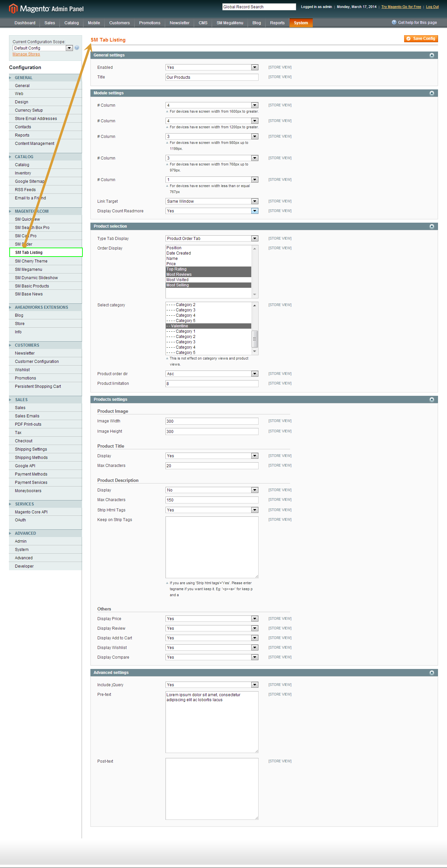Select Most Visited in Order Display list
Screen dimensions: 447x868
pyautogui.click(x=208, y=280)
